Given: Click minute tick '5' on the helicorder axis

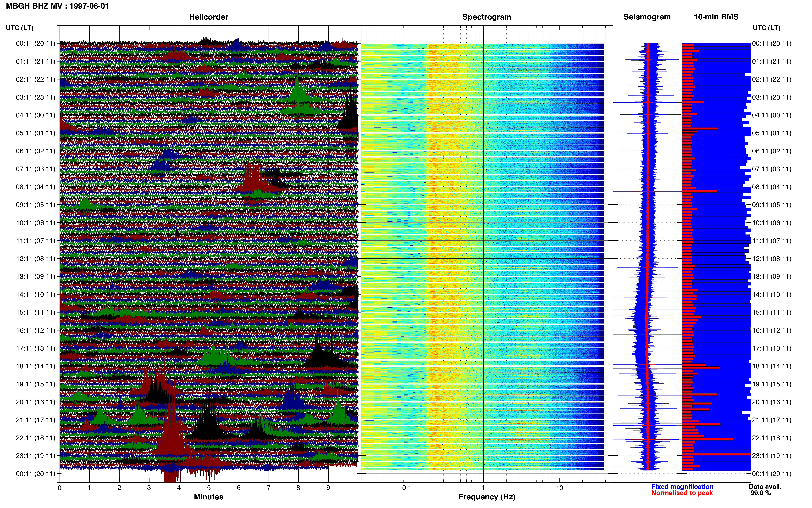Looking at the screenshot, I should coord(209,487).
